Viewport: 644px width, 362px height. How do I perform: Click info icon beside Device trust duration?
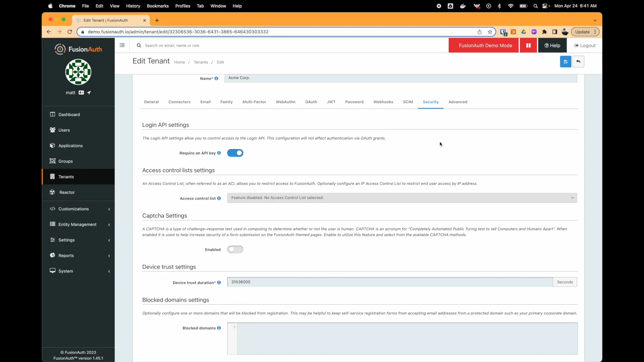click(219, 283)
